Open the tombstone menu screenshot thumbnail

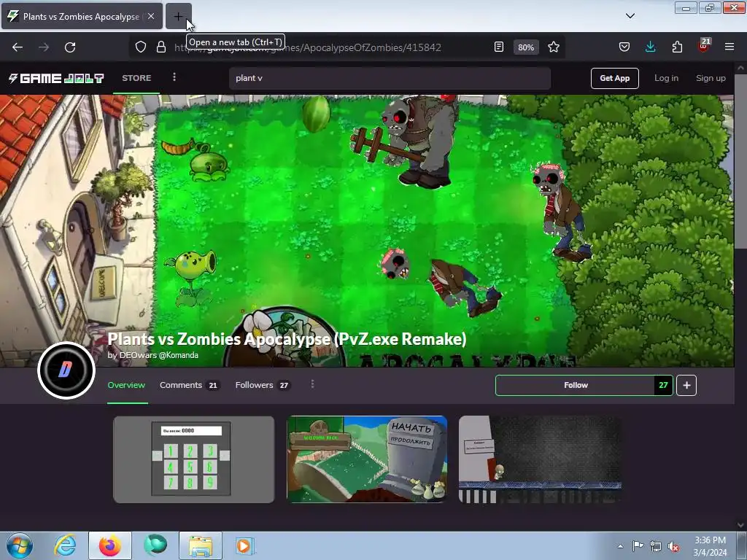[367, 459]
